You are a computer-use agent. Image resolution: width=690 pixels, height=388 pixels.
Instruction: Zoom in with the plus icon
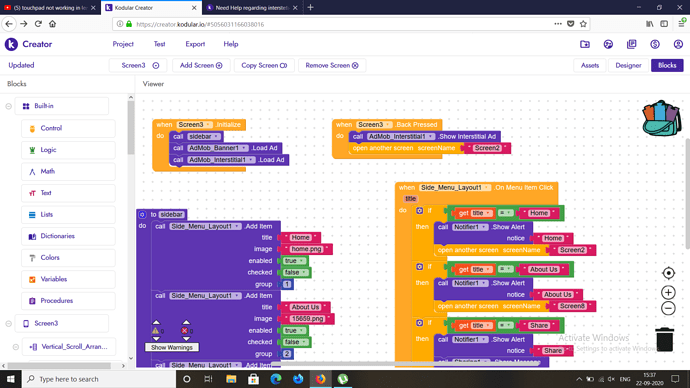tap(668, 292)
